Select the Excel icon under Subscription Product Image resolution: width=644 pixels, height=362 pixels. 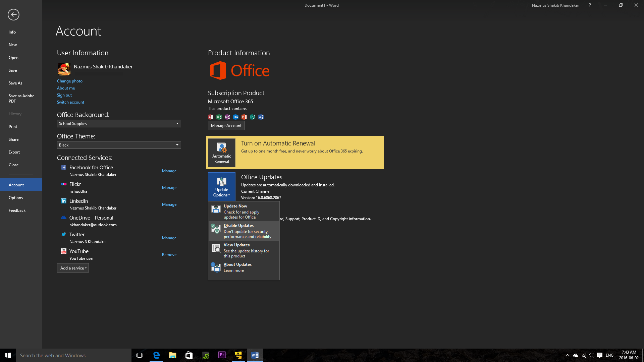(x=219, y=117)
